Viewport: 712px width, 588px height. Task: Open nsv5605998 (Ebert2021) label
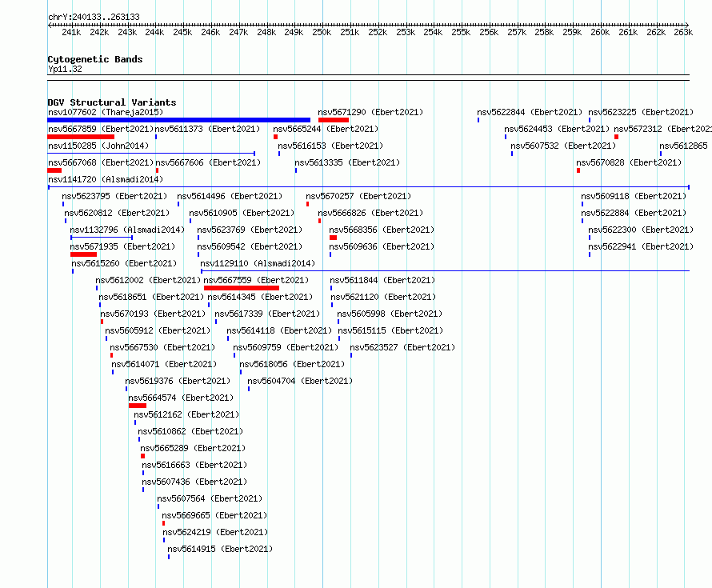[x=390, y=314]
